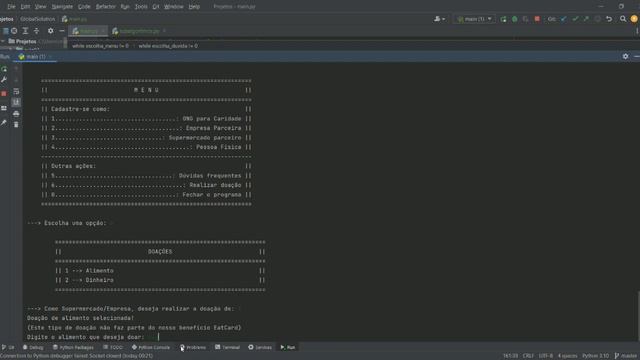Click GlobalSolution in the breadcrumb bar
This screenshot has width=640, height=360.
(x=38, y=19)
